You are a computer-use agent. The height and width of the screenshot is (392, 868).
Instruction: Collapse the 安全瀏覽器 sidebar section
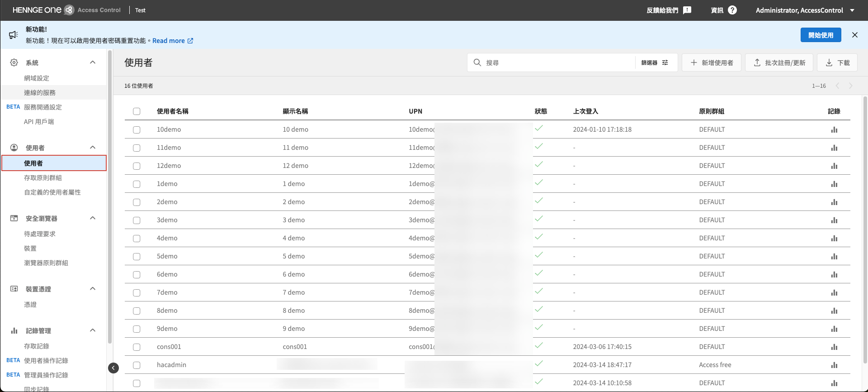[93, 218]
